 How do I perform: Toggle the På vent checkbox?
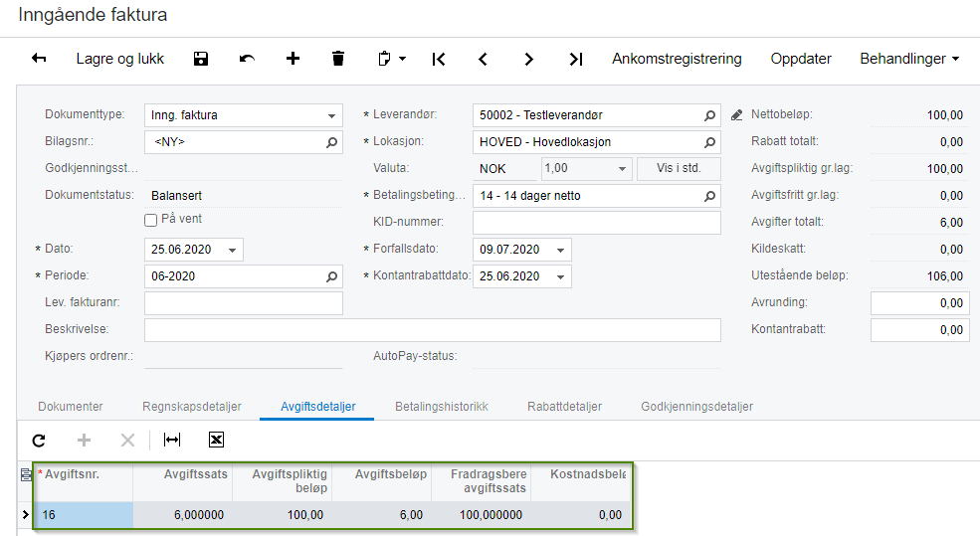tap(150, 220)
